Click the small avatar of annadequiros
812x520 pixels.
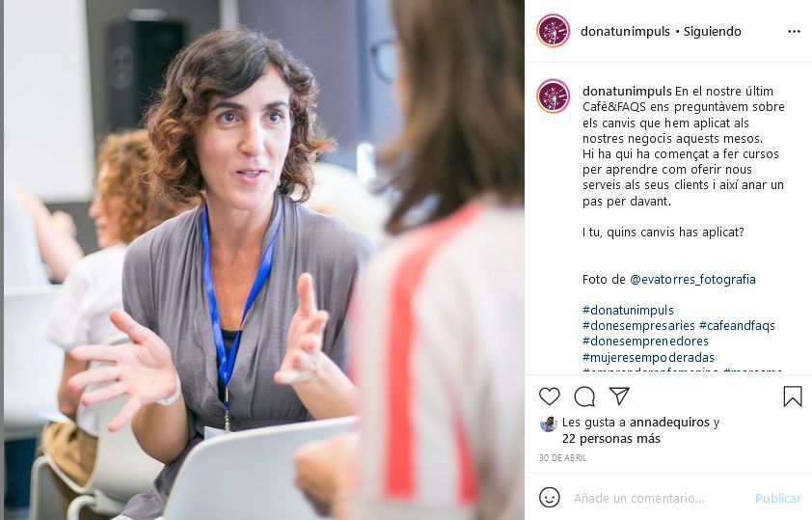pos(548,424)
